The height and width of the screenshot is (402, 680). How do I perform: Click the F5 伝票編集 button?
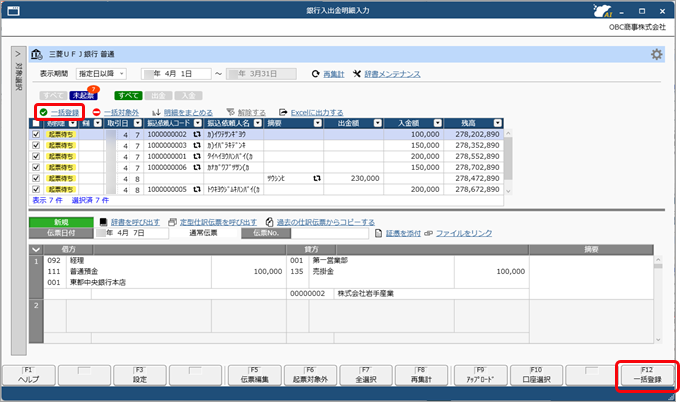point(255,375)
